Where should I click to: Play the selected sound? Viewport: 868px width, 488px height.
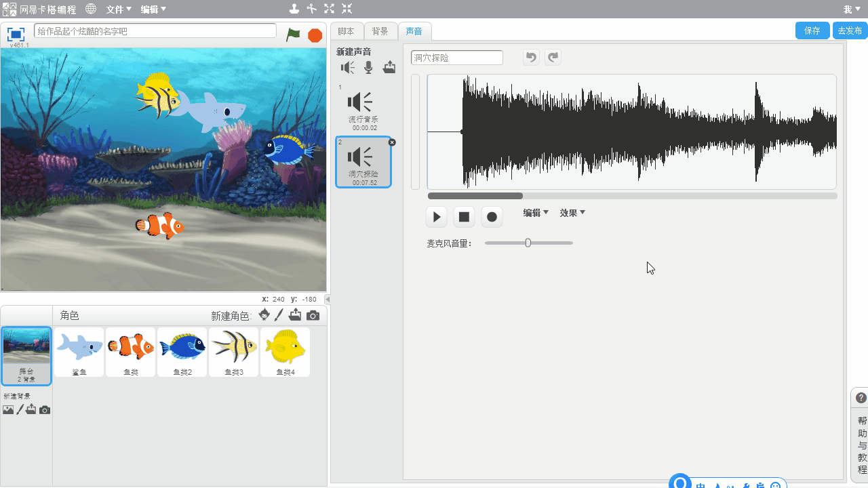[437, 217]
